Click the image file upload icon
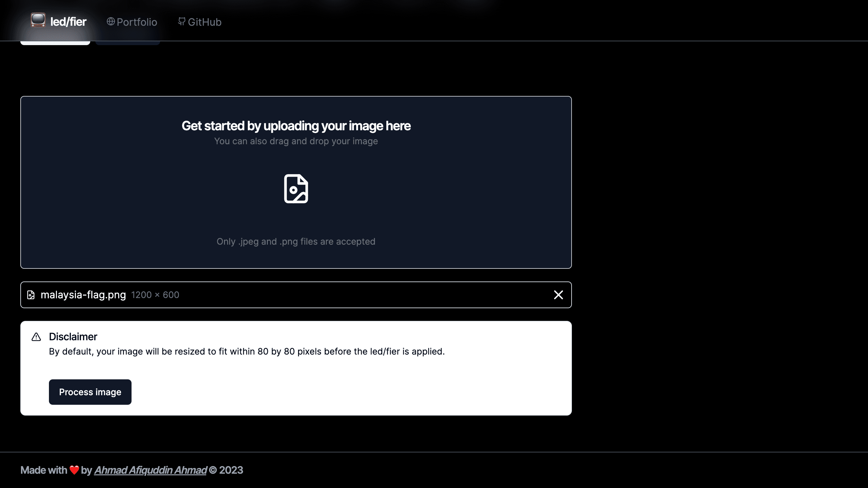The width and height of the screenshot is (868, 488). [x=296, y=189]
